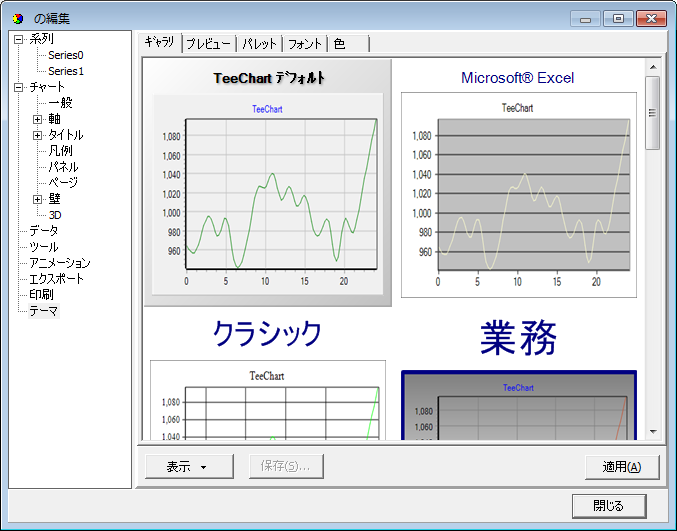Switch to the プレビュー tab
Viewport: 677px width, 531px height.
(x=208, y=44)
